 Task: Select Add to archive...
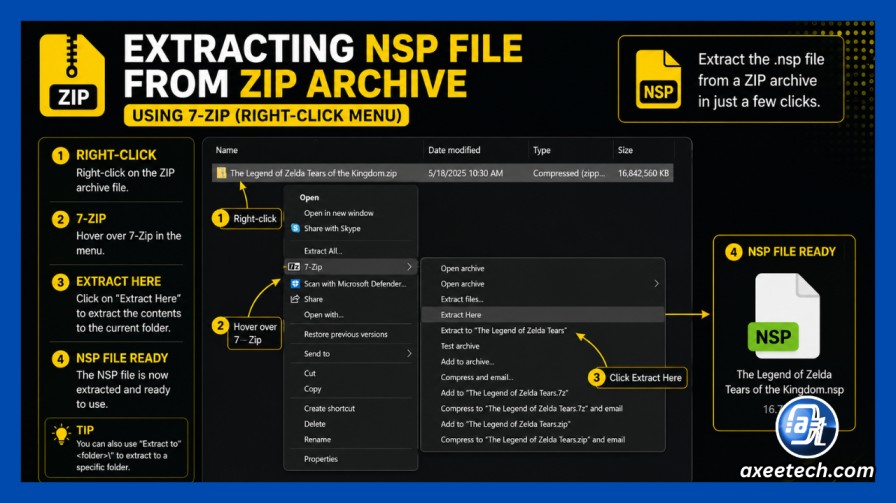click(x=467, y=362)
